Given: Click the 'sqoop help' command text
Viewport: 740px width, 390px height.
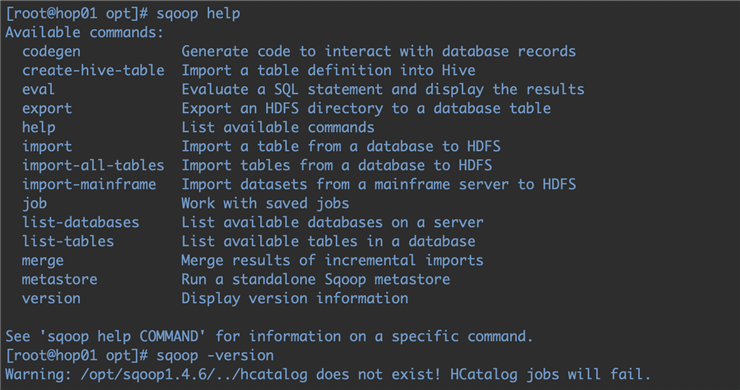Looking at the screenshot, I should point(198,14).
